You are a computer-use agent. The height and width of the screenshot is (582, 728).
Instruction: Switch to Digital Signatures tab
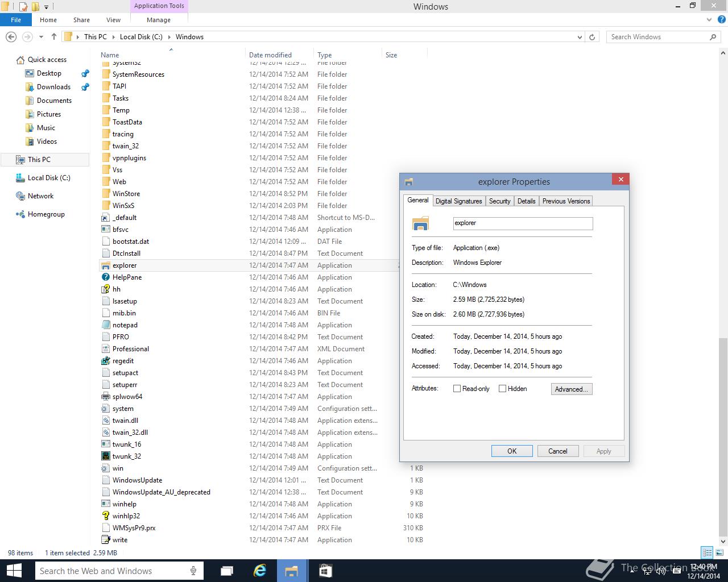(459, 201)
